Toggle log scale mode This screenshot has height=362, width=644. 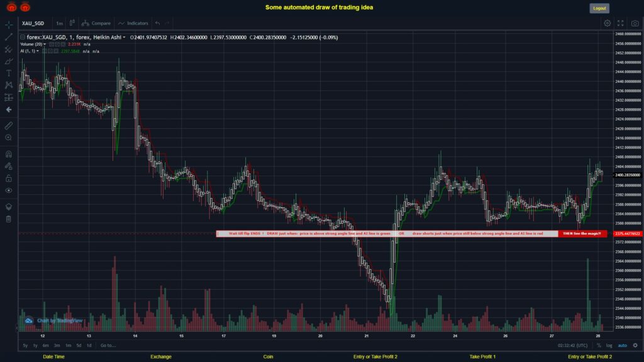click(x=609, y=346)
